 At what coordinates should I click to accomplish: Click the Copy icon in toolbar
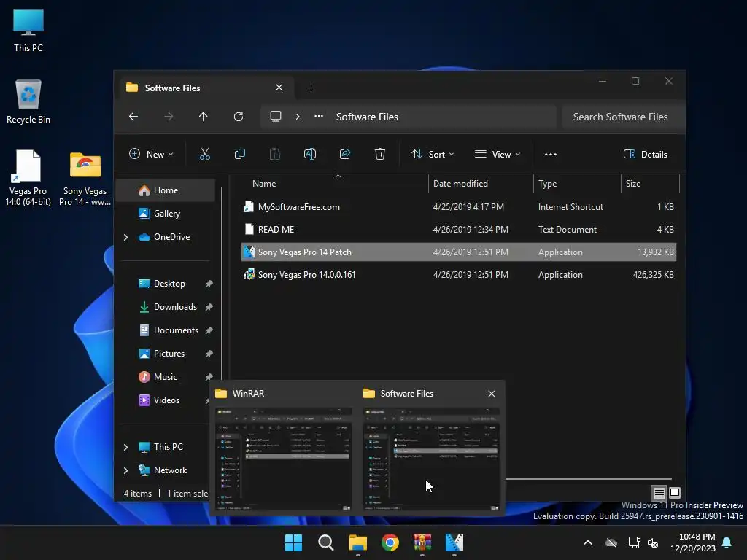click(x=239, y=154)
